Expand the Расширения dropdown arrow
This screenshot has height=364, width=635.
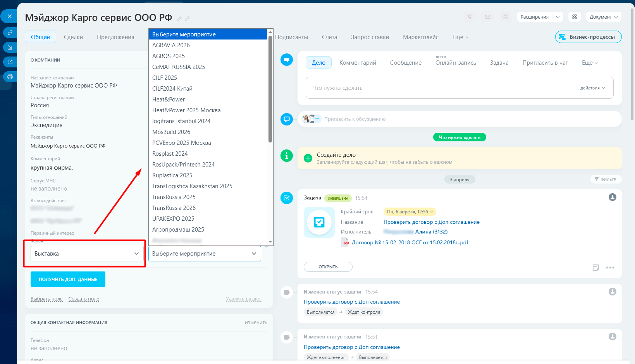click(x=558, y=17)
